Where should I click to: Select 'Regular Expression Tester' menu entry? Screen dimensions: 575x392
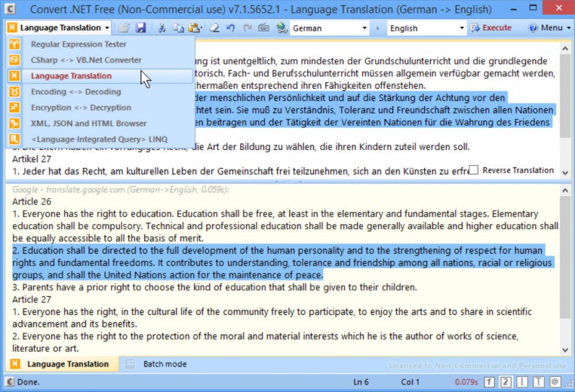(x=79, y=44)
